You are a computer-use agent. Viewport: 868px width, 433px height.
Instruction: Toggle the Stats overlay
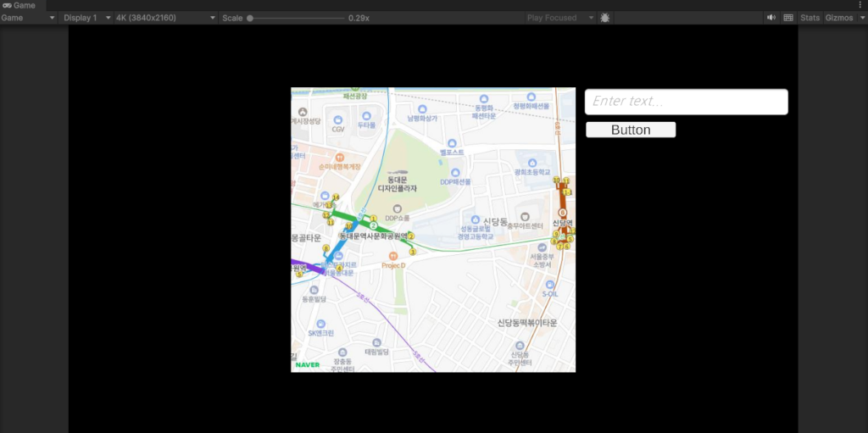pyautogui.click(x=810, y=18)
